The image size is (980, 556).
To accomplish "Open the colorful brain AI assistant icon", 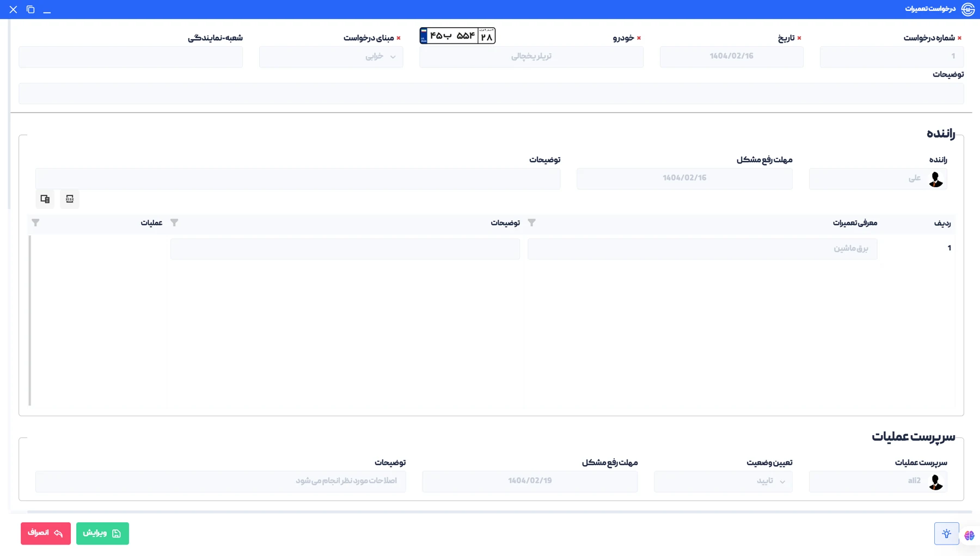I will tap(970, 536).
